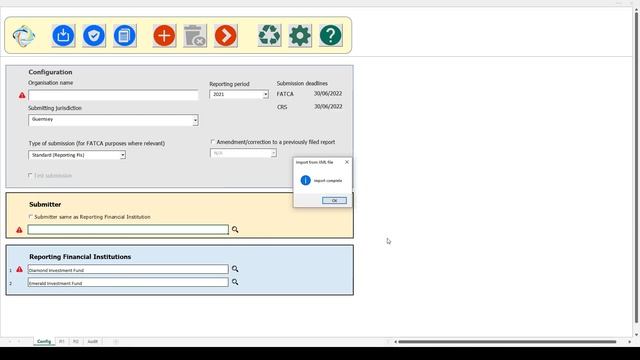This screenshot has height=360, width=640.
Task: Click the warning triangle beside Diamond Investment Fund
Action: (x=19, y=269)
